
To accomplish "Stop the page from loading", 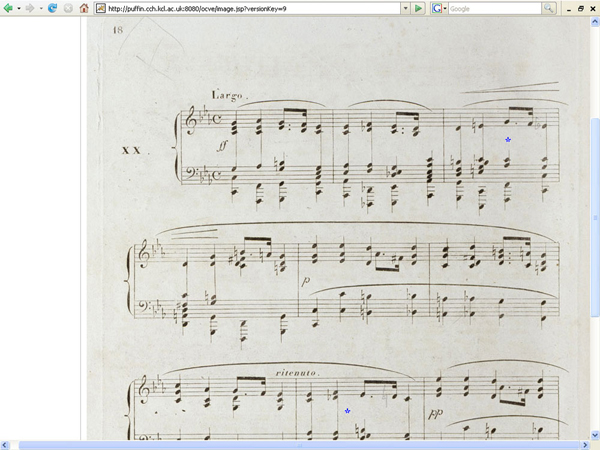I will pos(67,8).
